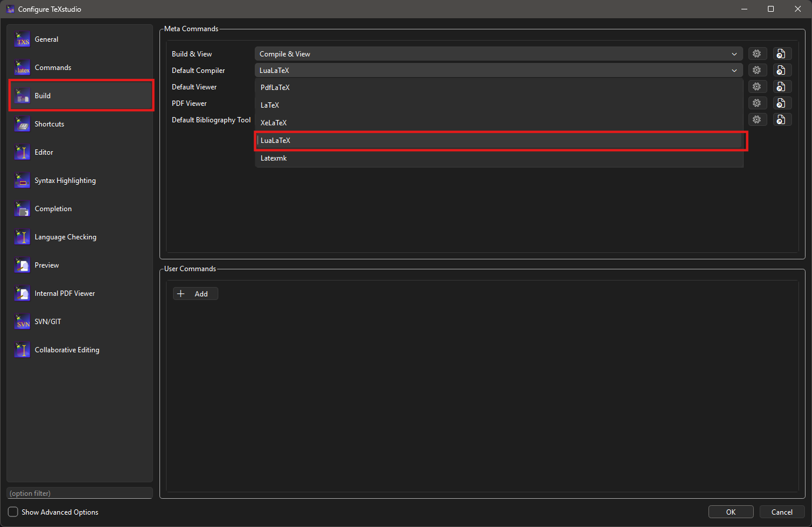Collapse the Default Compiler dropdown
Viewport: 812px width, 527px height.
(734, 70)
